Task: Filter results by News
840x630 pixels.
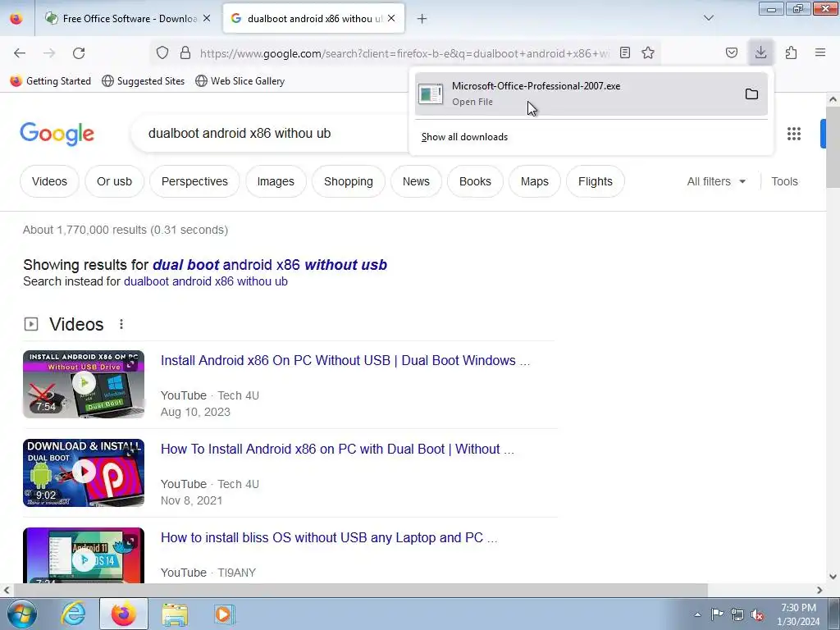Action: 416,181
